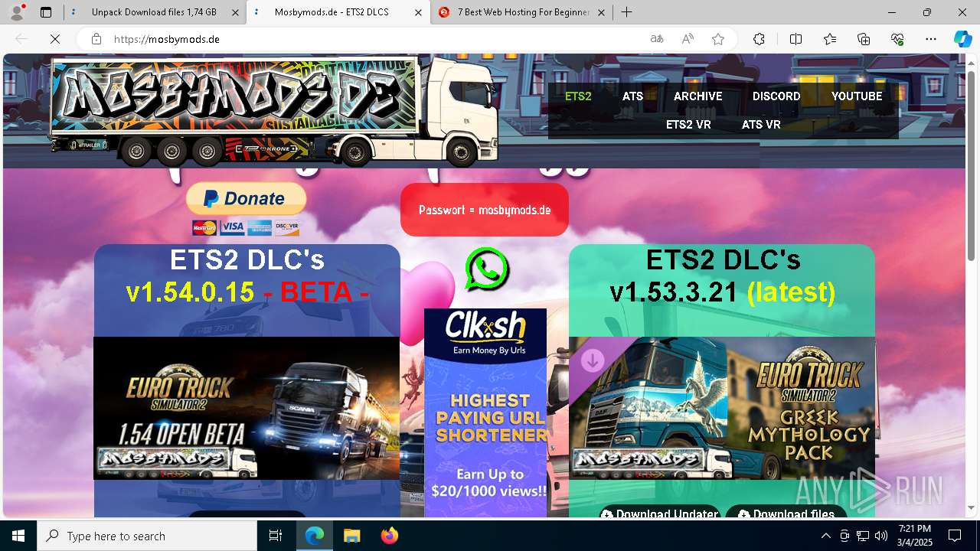Click the Passwort mosbymods.de red box
Image resolution: width=980 pixels, height=551 pixels.
[485, 210]
